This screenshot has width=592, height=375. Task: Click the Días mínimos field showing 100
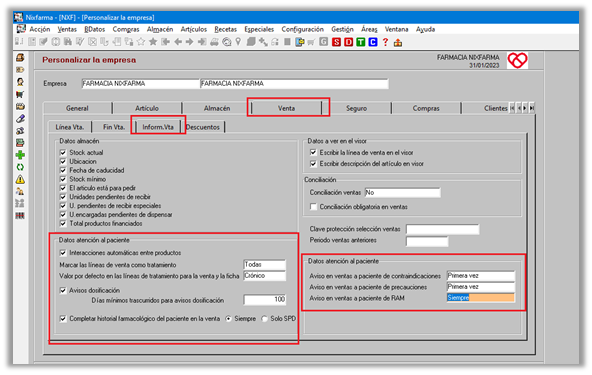(x=265, y=299)
